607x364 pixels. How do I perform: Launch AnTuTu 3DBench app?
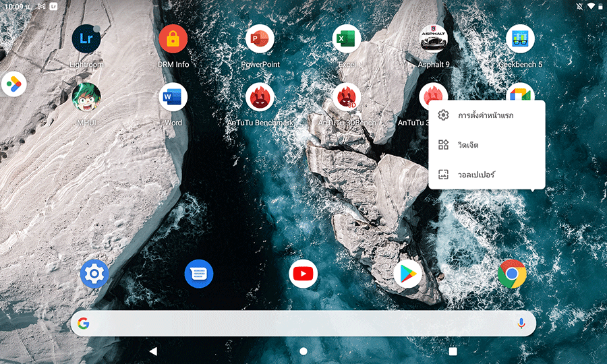[347, 97]
